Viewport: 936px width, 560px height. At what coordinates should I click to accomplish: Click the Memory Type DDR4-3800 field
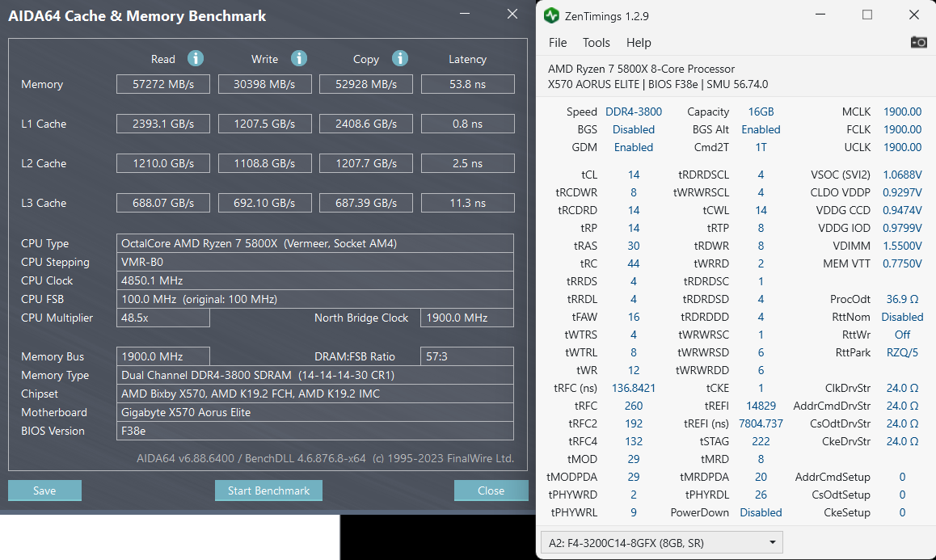pos(315,375)
